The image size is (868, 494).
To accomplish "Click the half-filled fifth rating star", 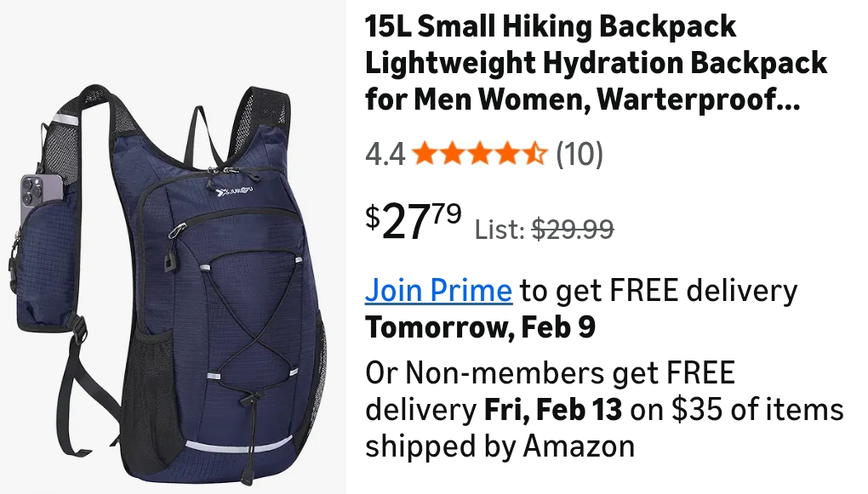I will click(x=534, y=153).
